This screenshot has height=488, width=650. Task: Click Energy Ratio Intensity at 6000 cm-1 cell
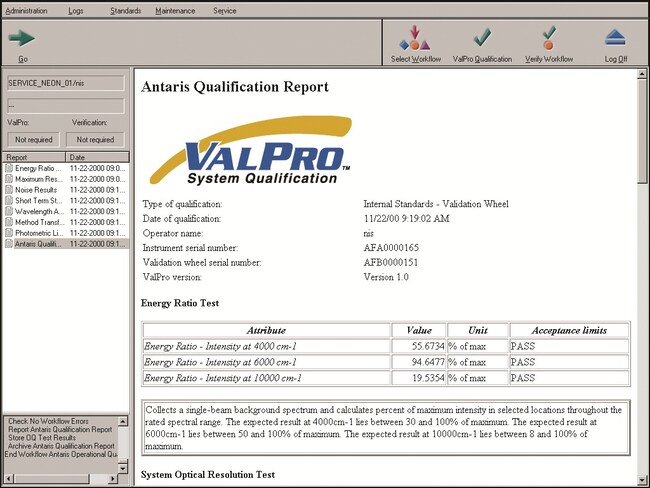[266, 362]
